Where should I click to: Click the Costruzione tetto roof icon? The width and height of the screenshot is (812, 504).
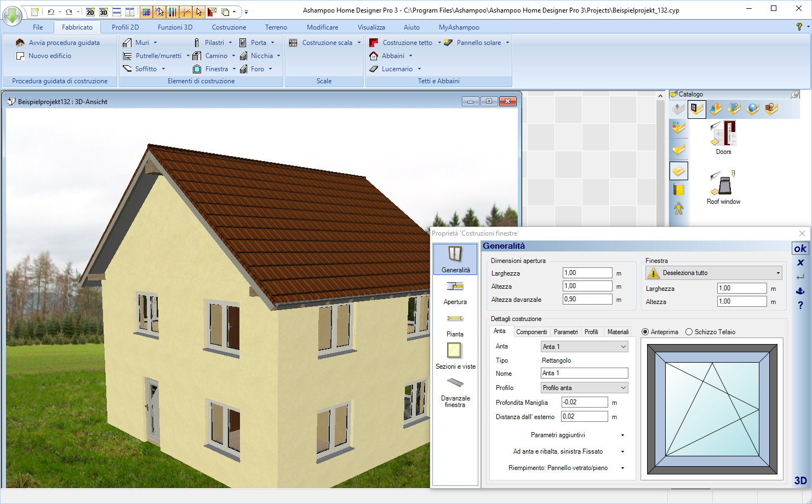tap(374, 43)
